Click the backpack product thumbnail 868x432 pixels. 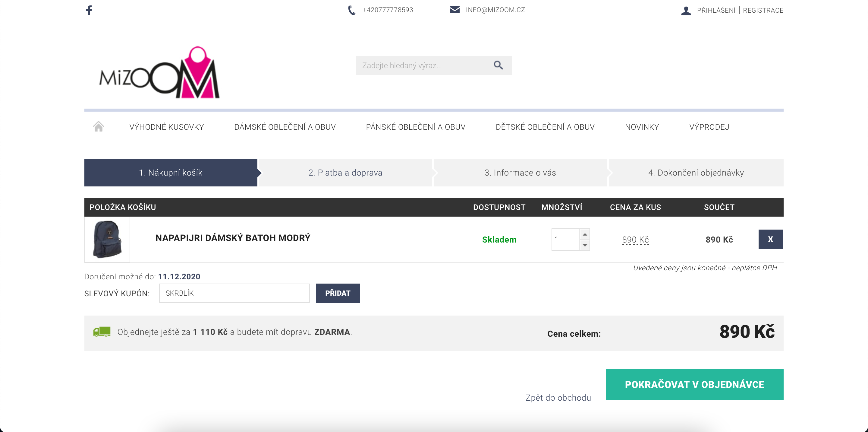click(107, 240)
